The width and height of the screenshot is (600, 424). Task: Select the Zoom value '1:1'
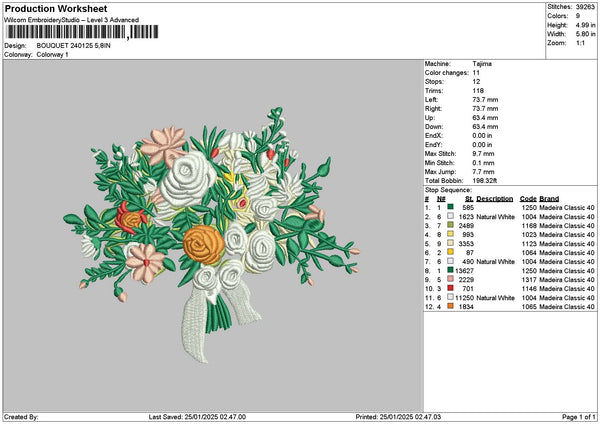click(580, 43)
